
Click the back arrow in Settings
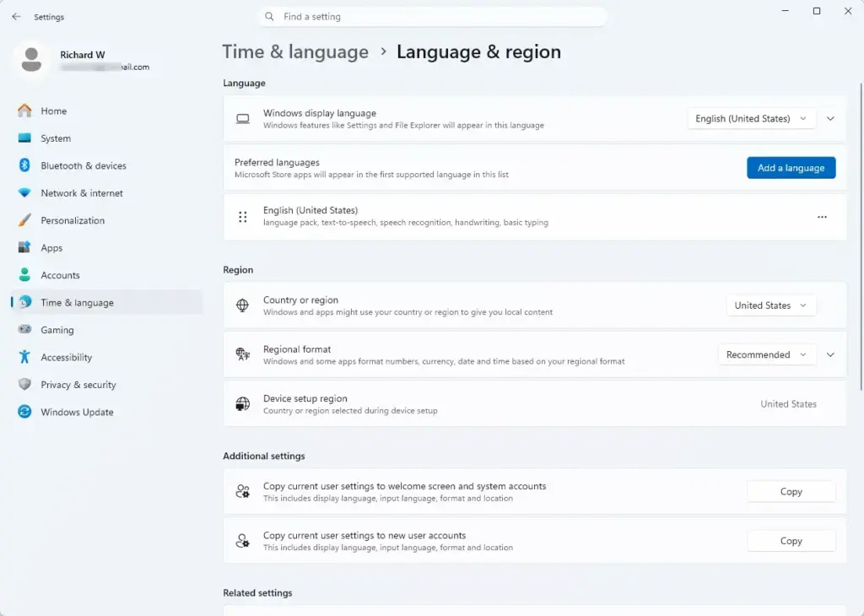(x=16, y=17)
